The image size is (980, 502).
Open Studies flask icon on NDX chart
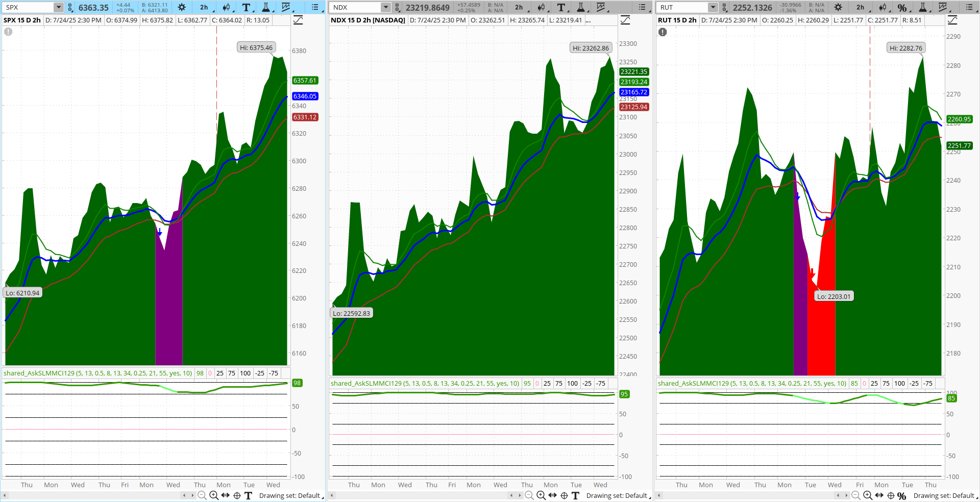click(581, 7)
